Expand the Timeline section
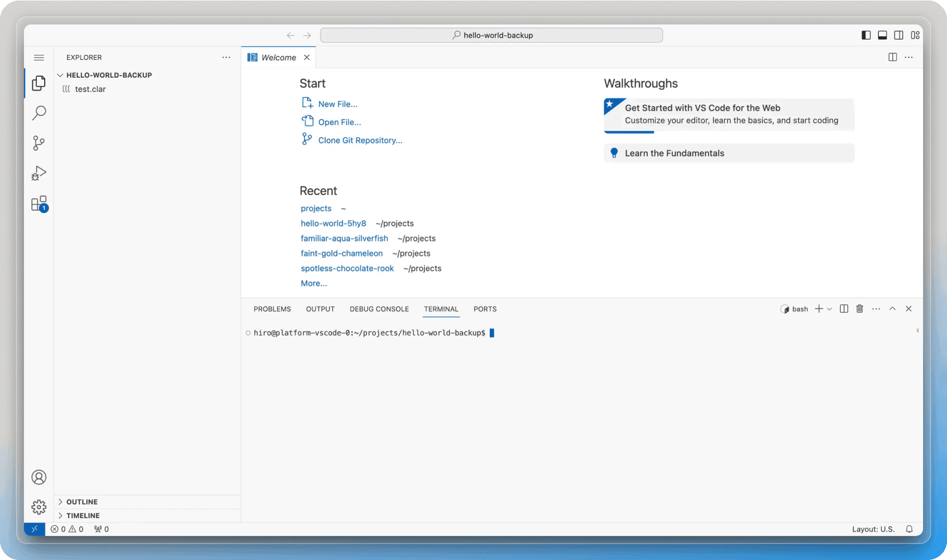This screenshot has width=947, height=560. (83, 515)
